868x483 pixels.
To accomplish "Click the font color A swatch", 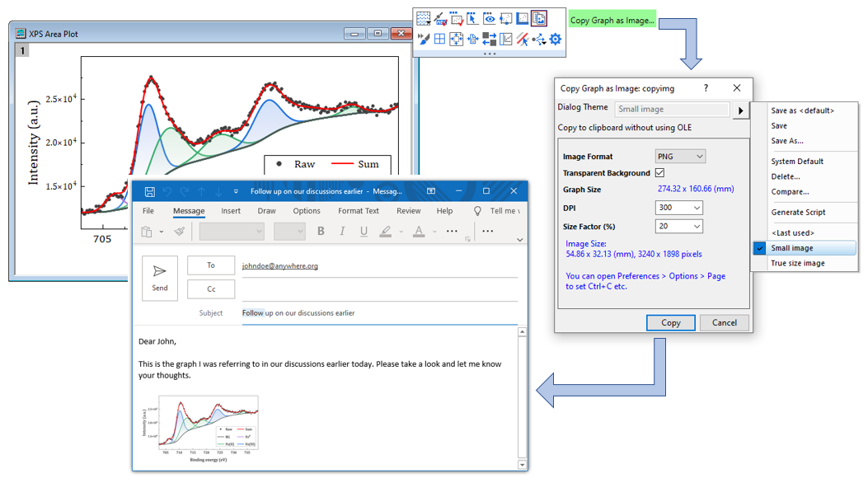I will pos(419,232).
